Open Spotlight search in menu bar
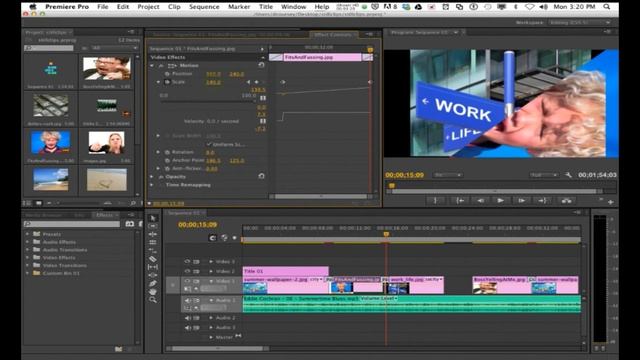This screenshot has width=640, height=360. point(607,7)
